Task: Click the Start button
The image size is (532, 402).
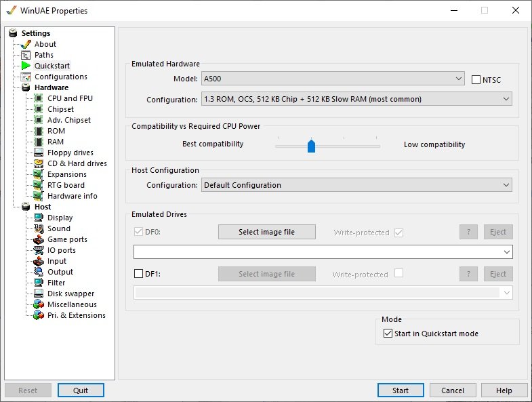Action: 401,390
